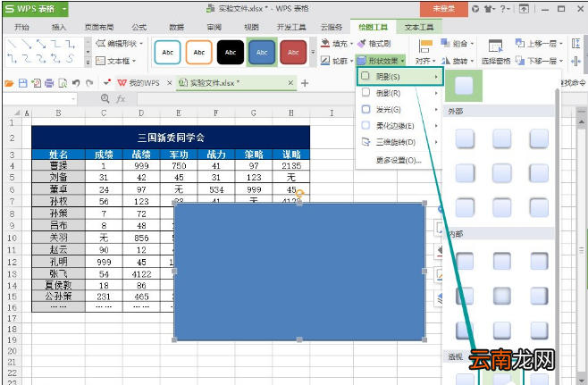Click the select-all corner of the sheet

[x=17, y=113]
